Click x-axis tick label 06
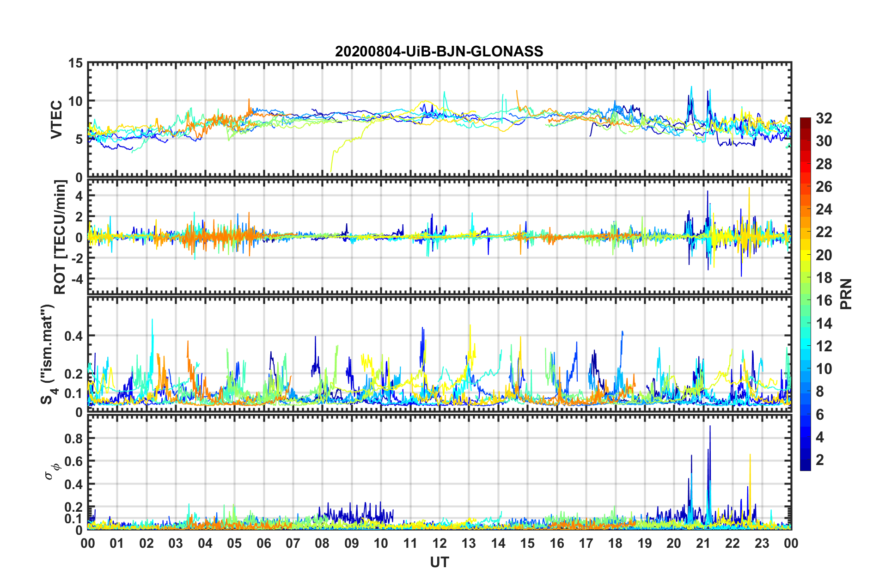Screen dimensions: 879x588 [263, 543]
